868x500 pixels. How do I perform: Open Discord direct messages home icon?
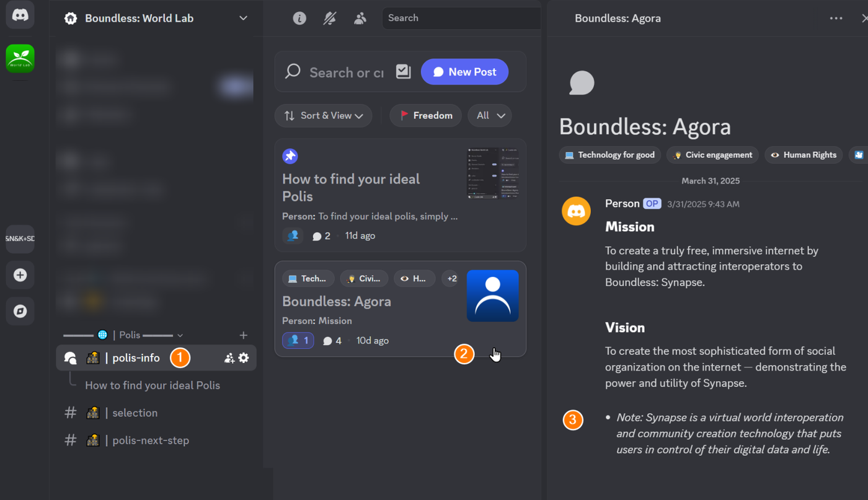tap(20, 15)
